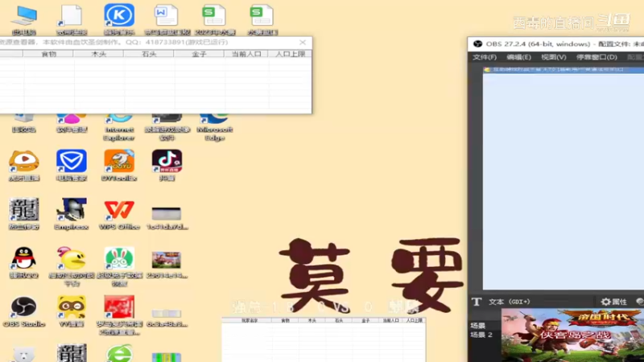This screenshot has width=644, height=362.
Task: Close the resource viewer window
Action: coord(303,43)
